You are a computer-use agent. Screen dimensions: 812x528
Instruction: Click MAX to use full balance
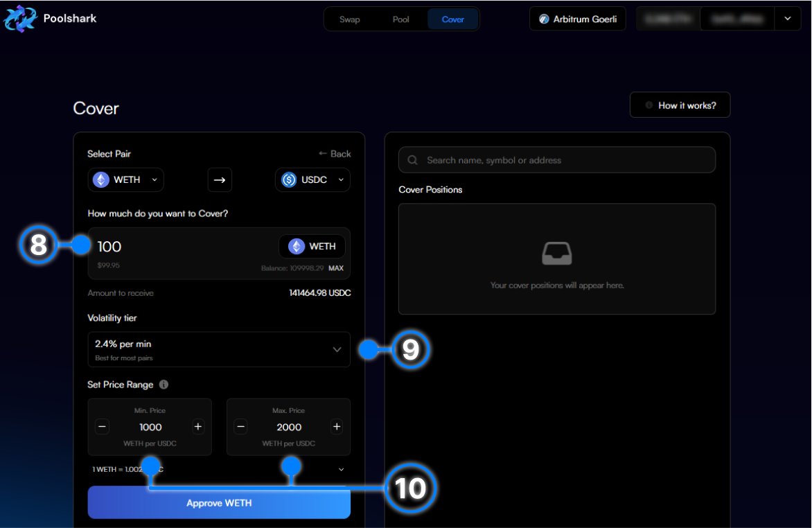(335, 268)
